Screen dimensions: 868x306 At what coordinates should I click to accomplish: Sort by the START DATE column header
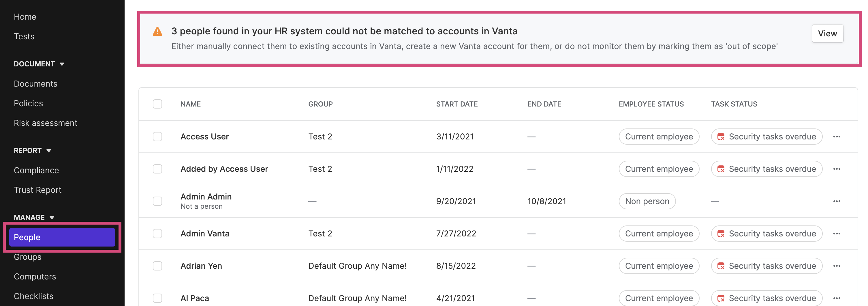[457, 104]
